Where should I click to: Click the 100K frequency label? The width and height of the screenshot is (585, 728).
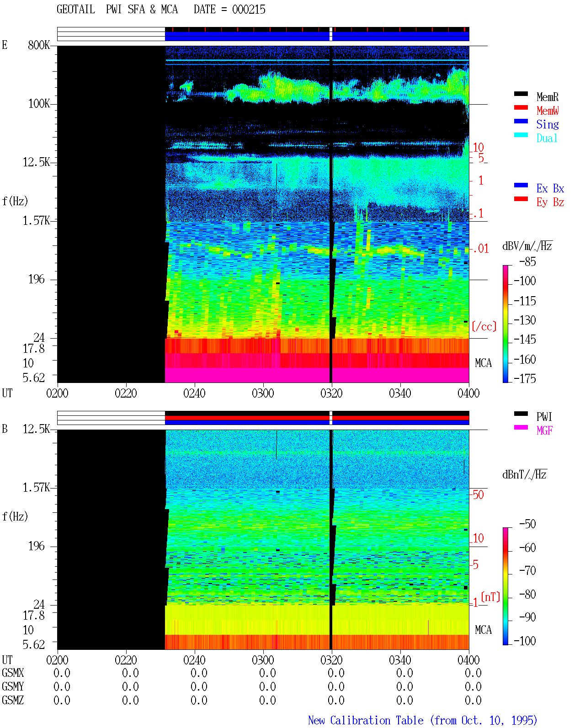(39, 104)
